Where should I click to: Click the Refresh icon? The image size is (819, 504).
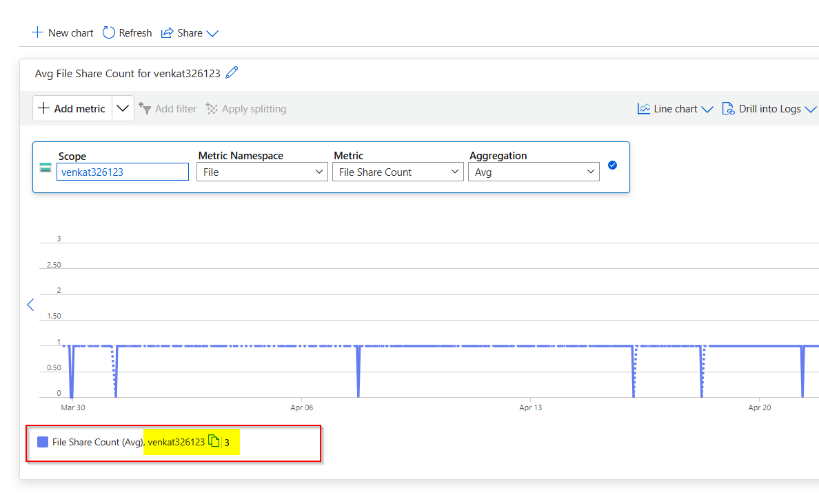coord(109,33)
